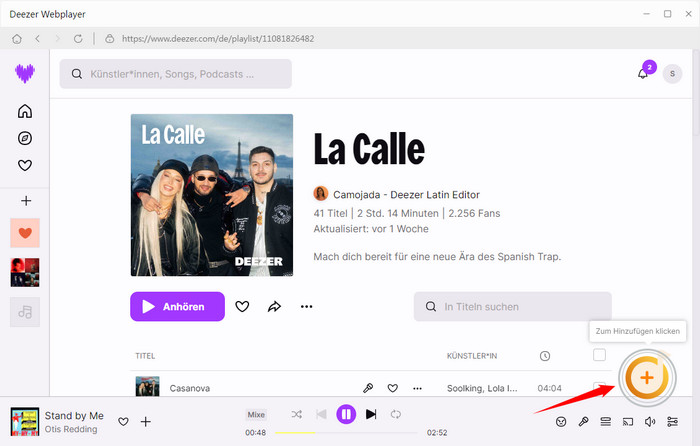Click the Stand by Me album art in the player

click(25, 421)
